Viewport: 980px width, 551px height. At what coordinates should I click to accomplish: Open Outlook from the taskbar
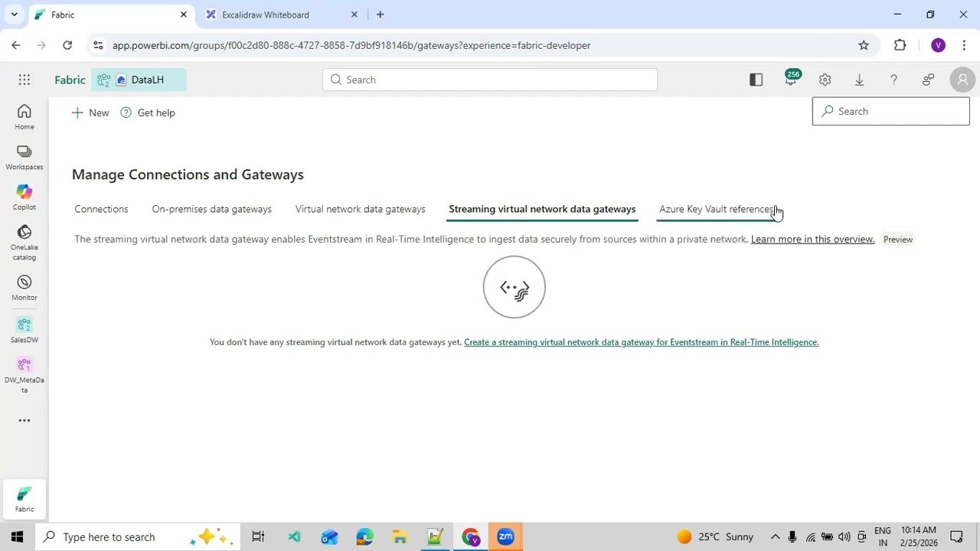329,536
